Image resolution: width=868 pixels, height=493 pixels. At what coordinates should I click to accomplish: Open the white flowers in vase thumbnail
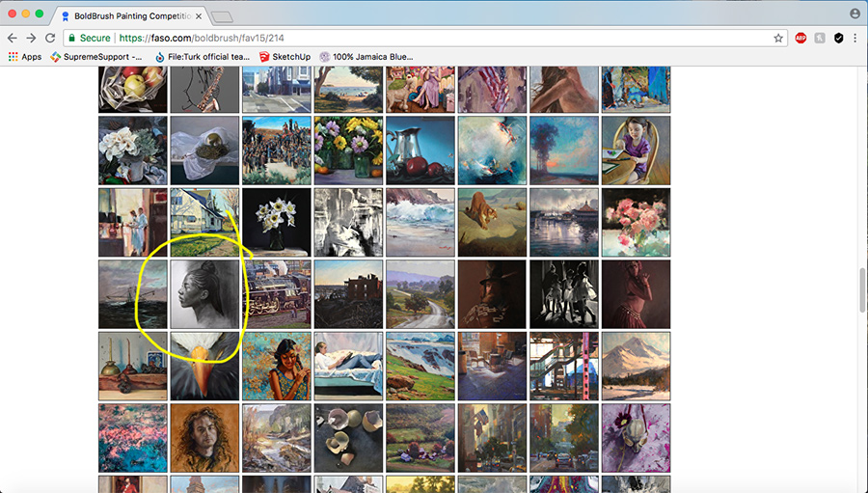[133, 151]
